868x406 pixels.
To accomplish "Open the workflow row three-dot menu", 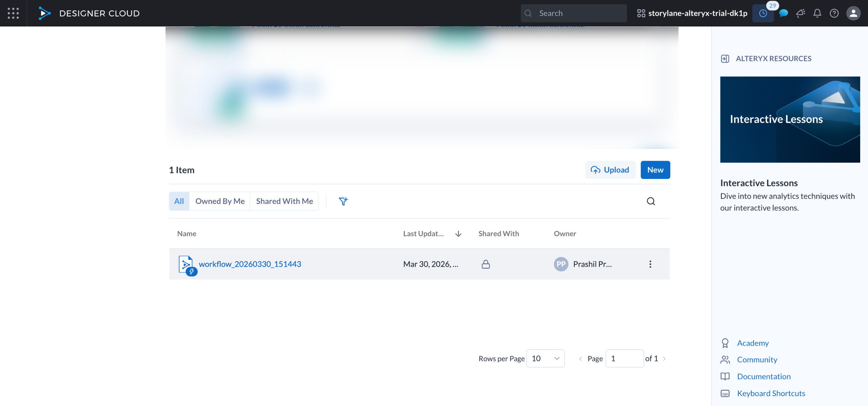I will click(x=650, y=264).
